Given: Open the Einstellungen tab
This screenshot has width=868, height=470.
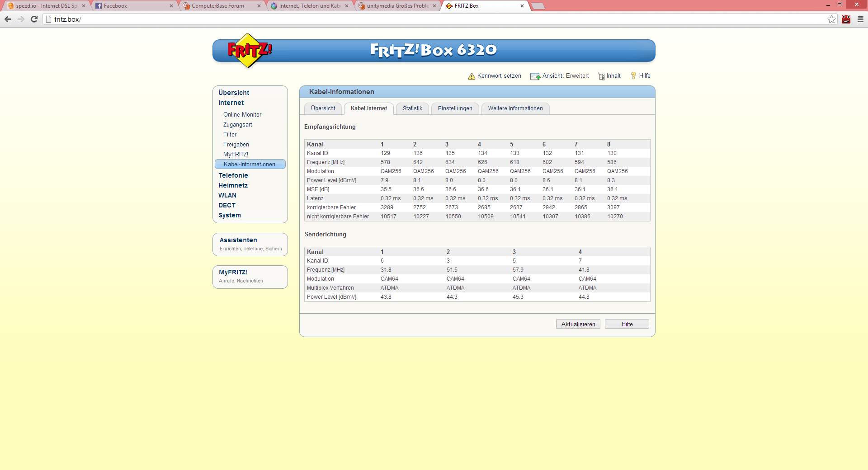Looking at the screenshot, I should [x=455, y=108].
